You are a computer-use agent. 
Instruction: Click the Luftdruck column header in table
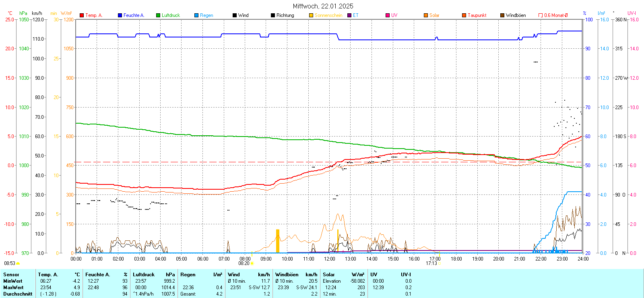click(x=144, y=275)
